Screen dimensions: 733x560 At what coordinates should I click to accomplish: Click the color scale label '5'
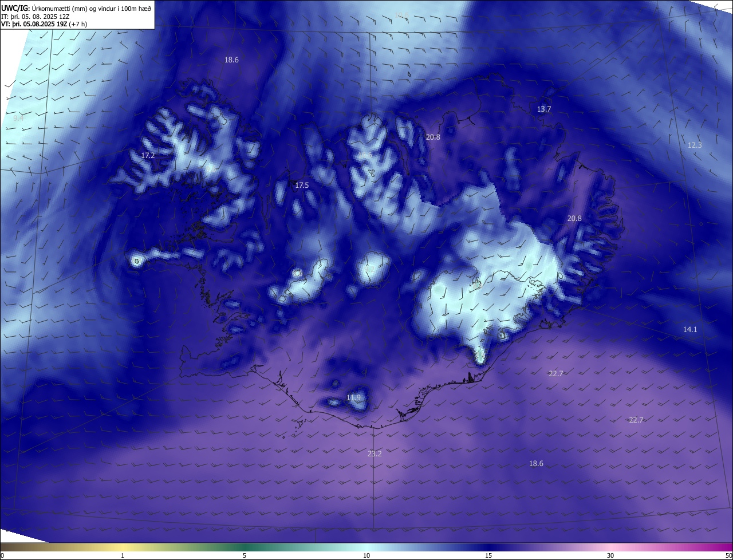245,555
